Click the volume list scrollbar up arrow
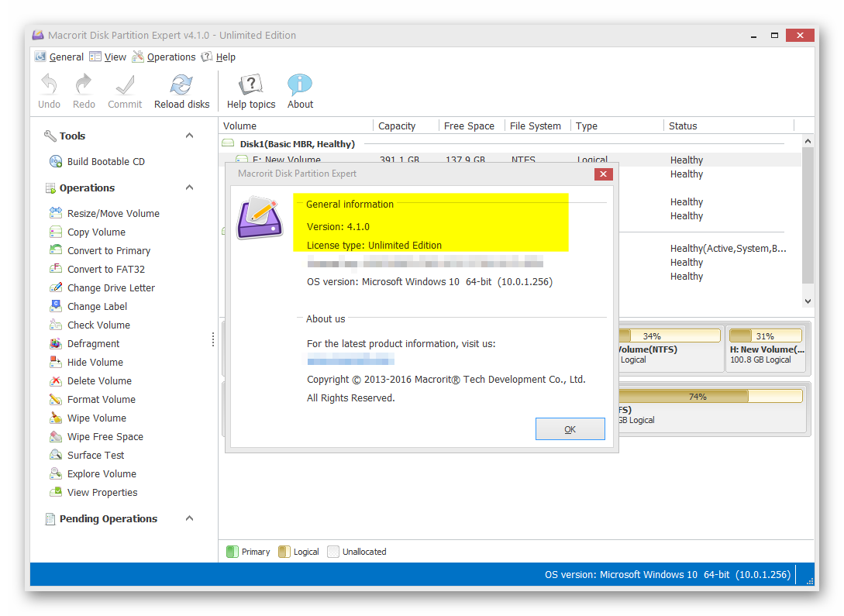The image size is (844, 616). click(808, 141)
